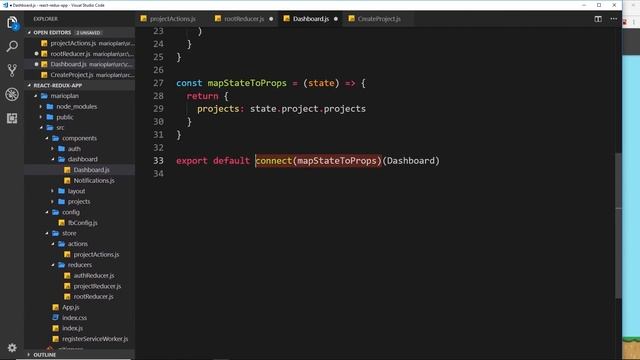This screenshot has height=360, width=640.
Task: Click the JS file icon on the projectActions.js tab
Action: click(144, 19)
